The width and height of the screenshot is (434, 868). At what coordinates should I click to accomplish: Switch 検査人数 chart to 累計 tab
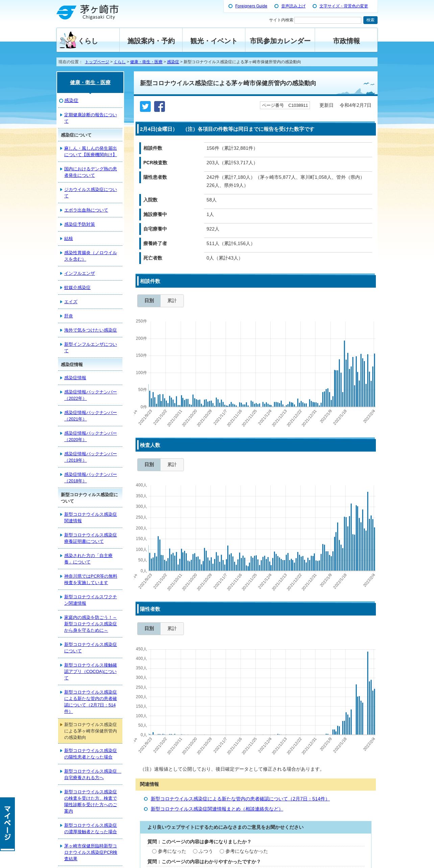coord(172,464)
